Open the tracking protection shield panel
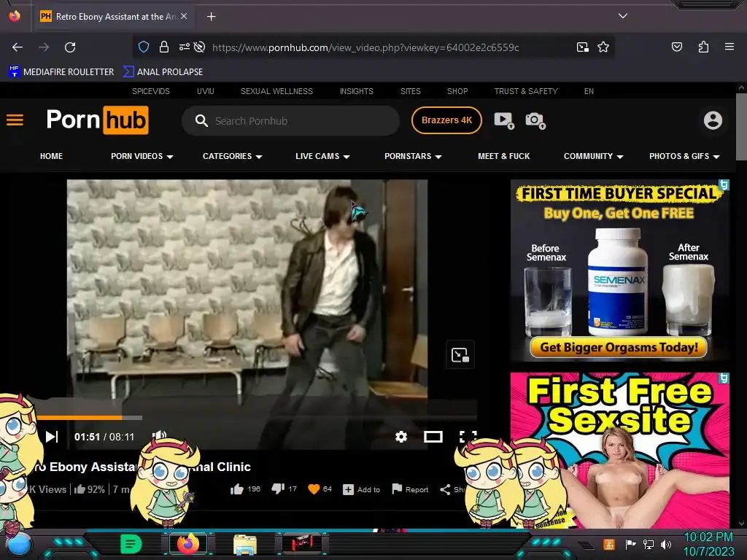 [144, 47]
